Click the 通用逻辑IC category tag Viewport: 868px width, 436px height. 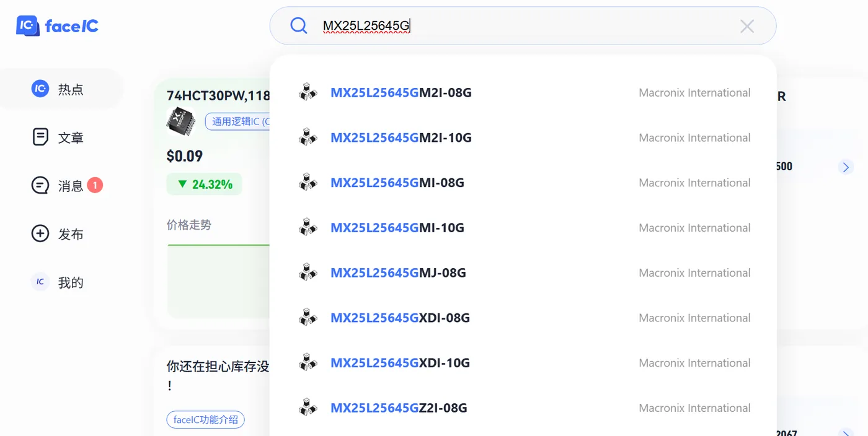pyautogui.click(x=238, y=121)
